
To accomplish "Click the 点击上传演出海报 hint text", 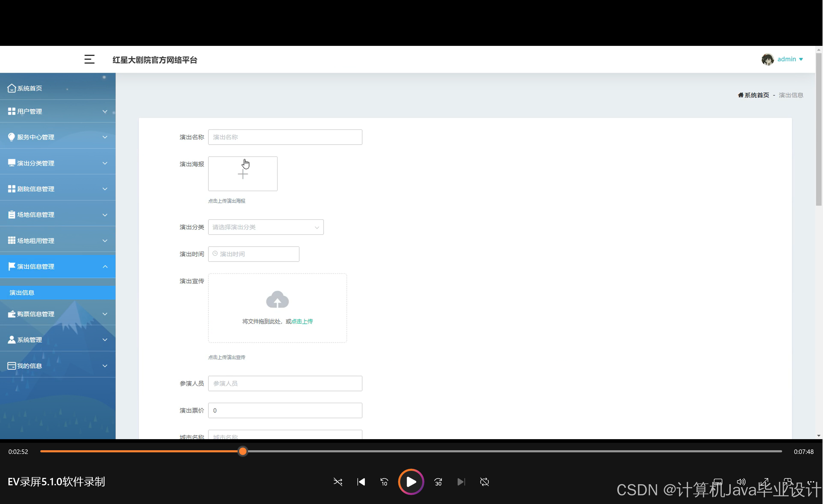I will click(226, 201).
